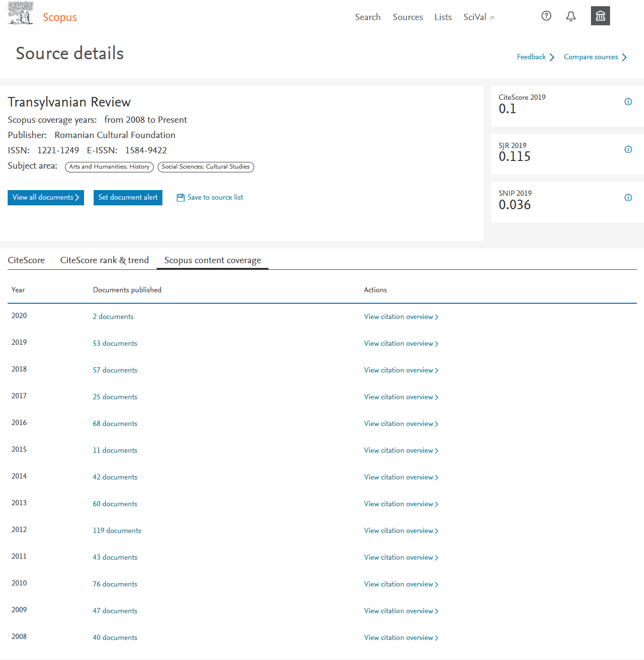The width and height of the screenshot is (644, 660).
Task: Open SJR 2019 info icon
Action: pyautogui.click(x=628, y=149)
